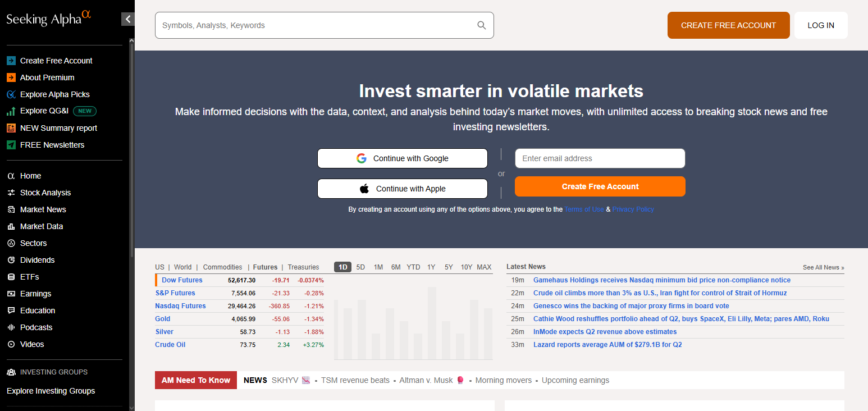The height and width of the screenshot is (411, 868).
Task: Open the Stock Analysis sidebar icon
Action: [x=11, y=193]
